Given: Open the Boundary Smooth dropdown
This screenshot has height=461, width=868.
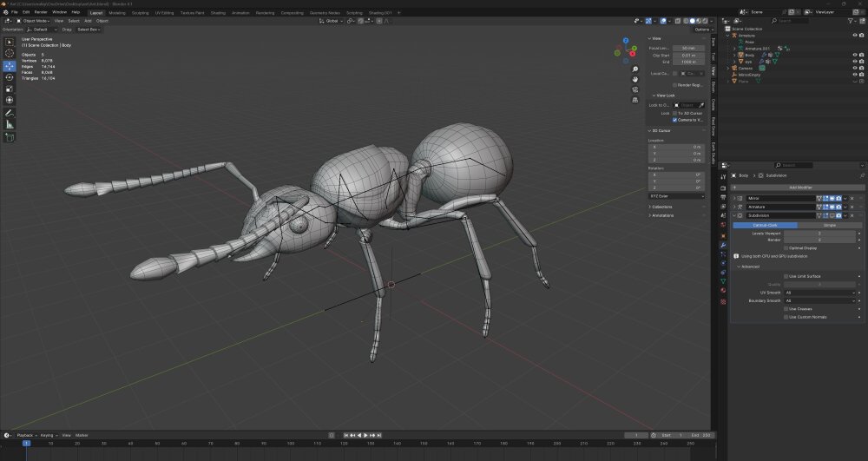Looking at the screenshot, I should (x=820, y=301).
